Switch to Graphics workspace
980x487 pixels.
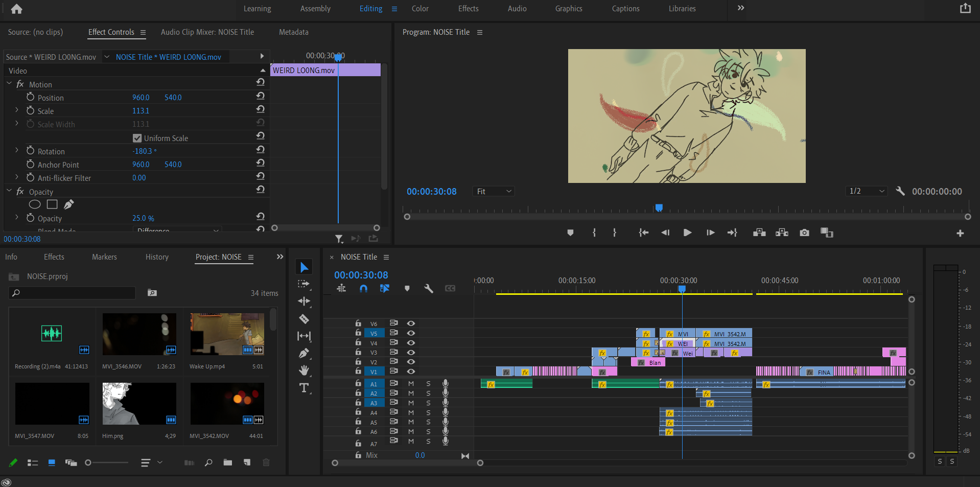coord(569,9)
